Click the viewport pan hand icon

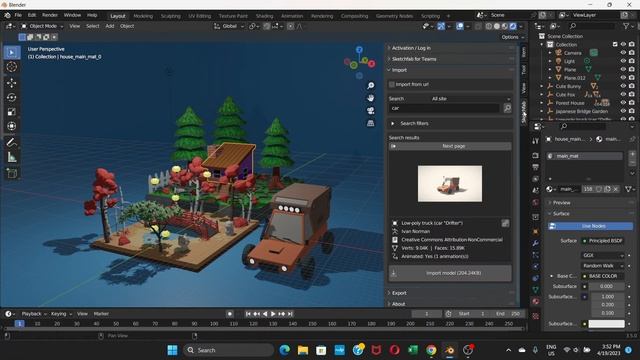click(371, 98)
